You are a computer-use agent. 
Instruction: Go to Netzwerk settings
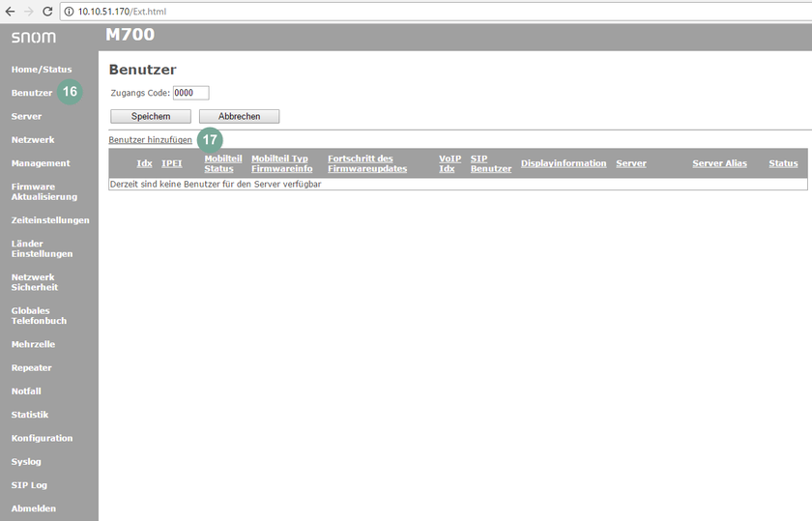click(33, 140)
